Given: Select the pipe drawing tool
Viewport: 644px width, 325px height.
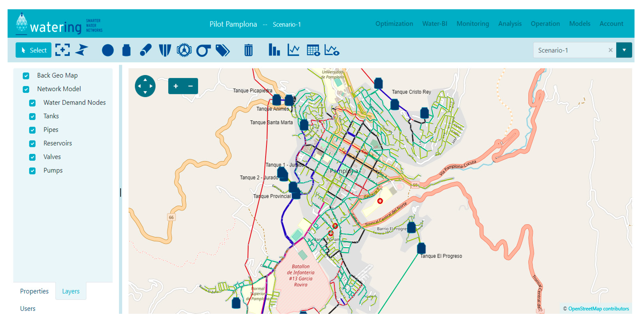Looking at the screenshot, I should point(146,50).
